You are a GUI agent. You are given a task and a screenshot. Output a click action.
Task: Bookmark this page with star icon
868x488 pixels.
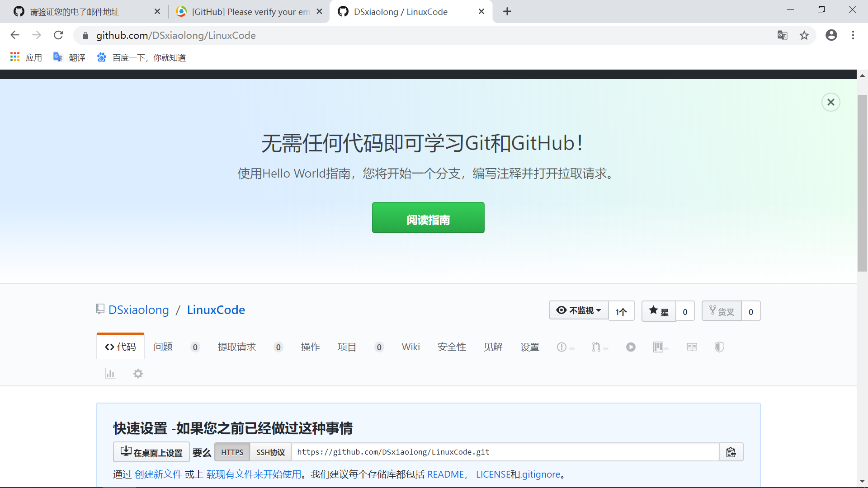tap(804, 35)
